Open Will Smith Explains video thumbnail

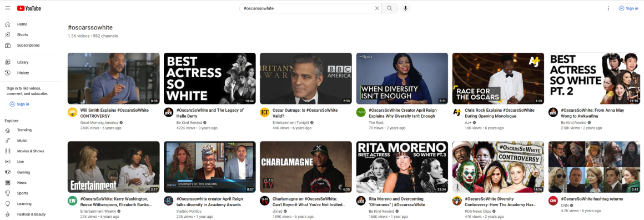point(114,78)
